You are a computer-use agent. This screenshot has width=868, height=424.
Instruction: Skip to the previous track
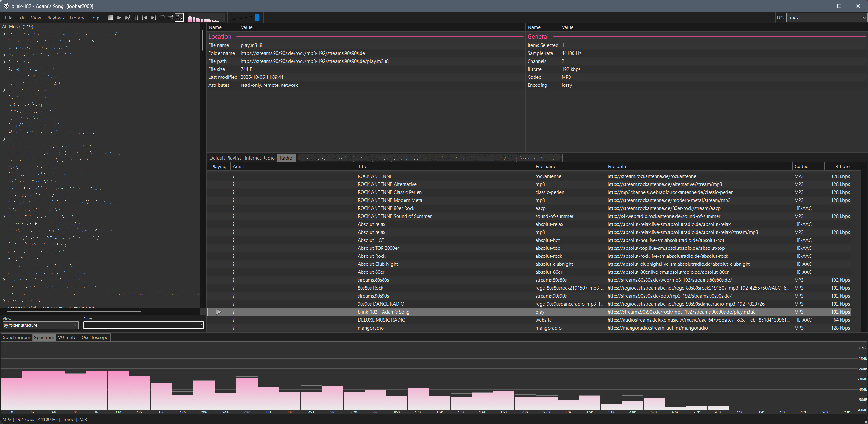(144, 18)
